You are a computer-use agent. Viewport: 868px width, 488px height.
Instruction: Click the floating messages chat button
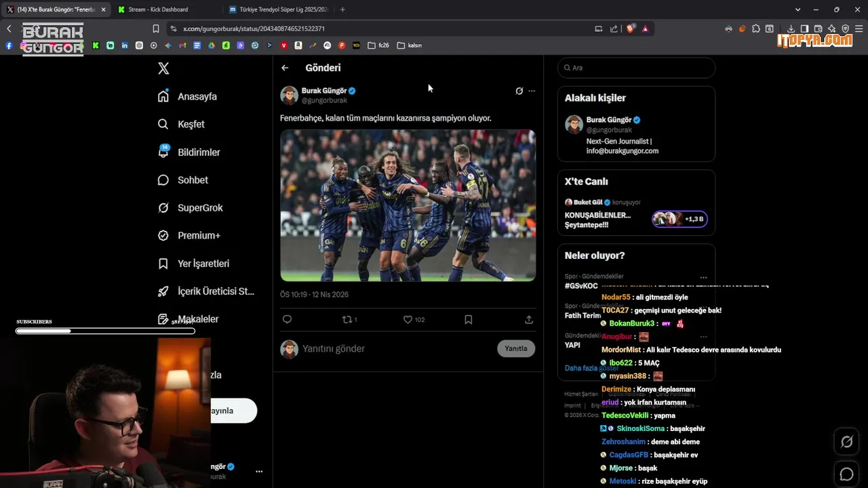coord(846,474)
